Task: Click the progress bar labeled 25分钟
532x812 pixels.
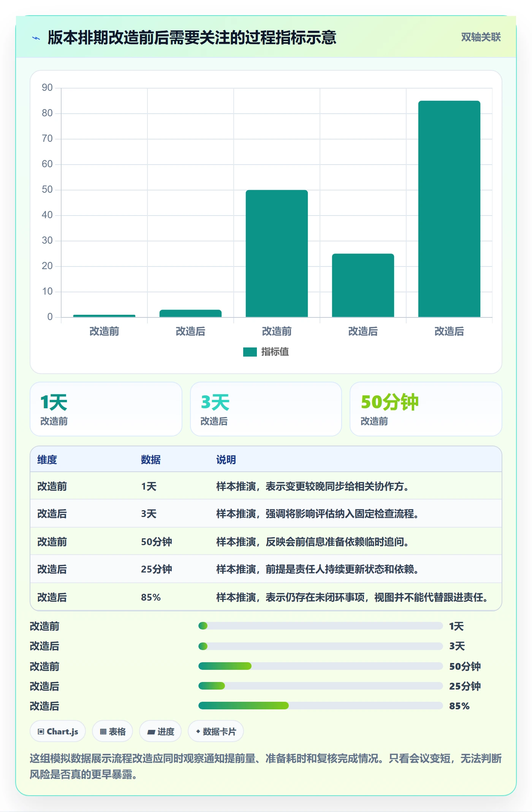Action: click(320, 686)
